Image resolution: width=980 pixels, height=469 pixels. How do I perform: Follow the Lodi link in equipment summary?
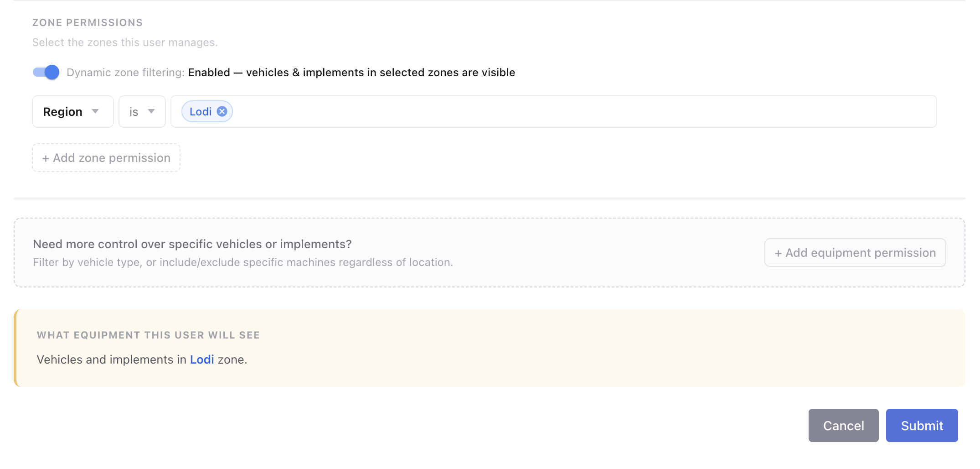click(x=202, y=360)
